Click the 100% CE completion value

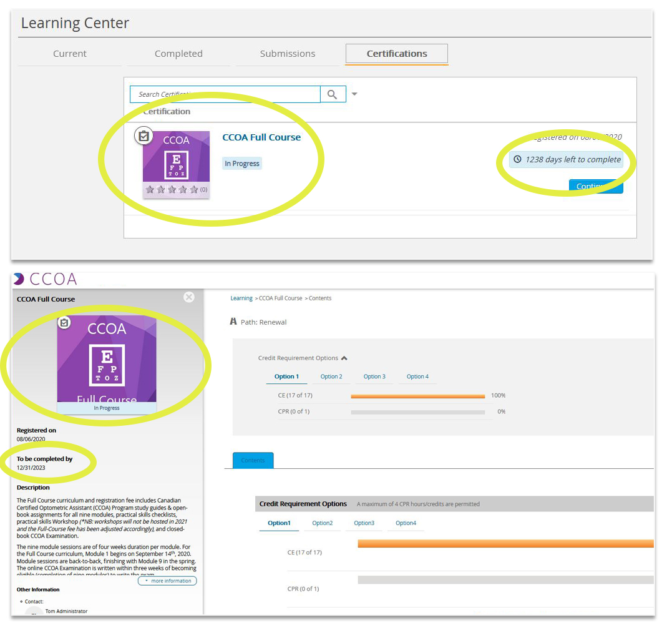pos(498,395)
